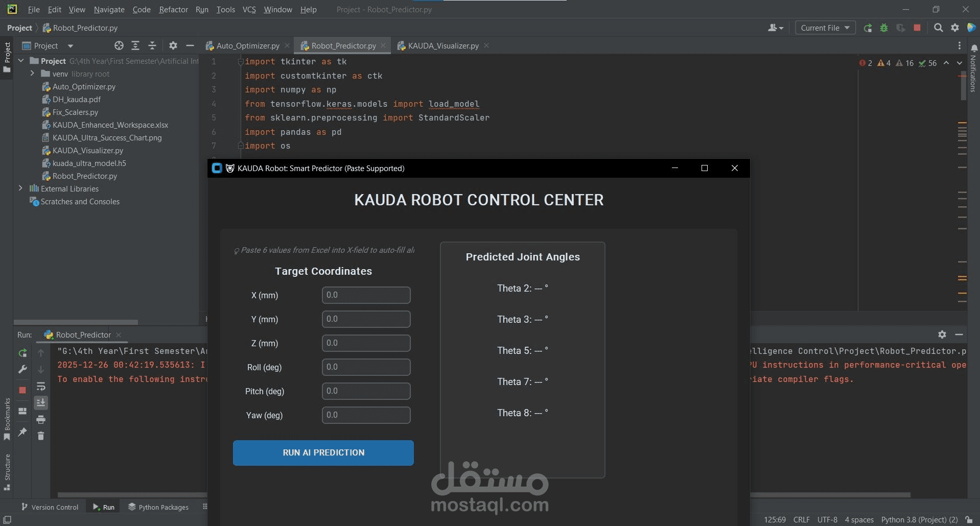The height and width of the screenshot is (526, 980).
Task: Open Search Everywhere magnifier icon
Action: [x=938, y=28]
